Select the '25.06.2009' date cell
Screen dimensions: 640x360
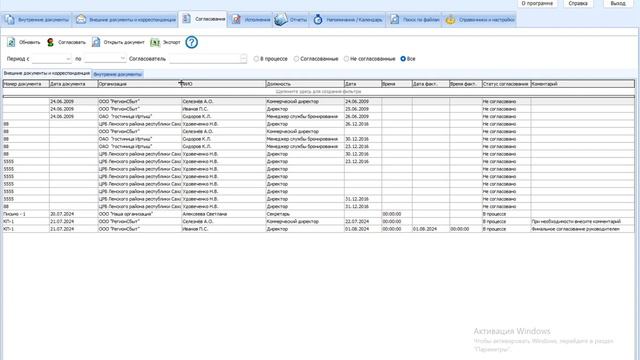point(363,109)
